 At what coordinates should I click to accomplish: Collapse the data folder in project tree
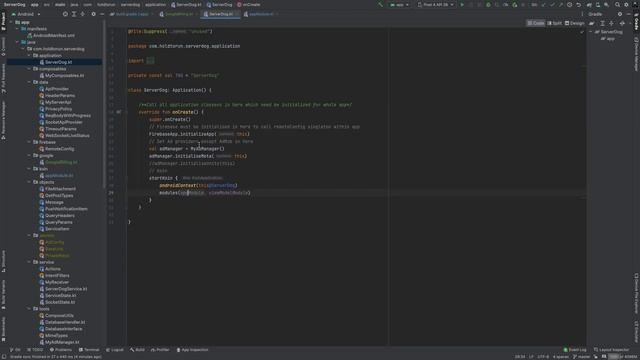click(x=29, y=82)
